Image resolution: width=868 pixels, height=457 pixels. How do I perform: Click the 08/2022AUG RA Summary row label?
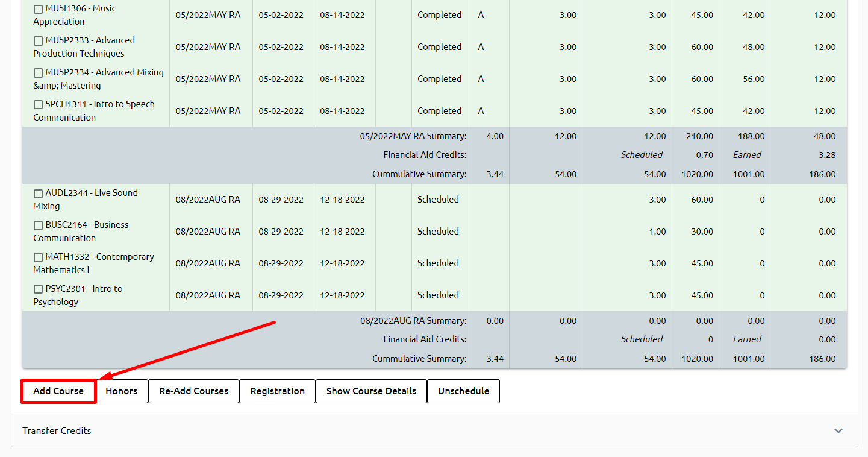coord(413,321)
